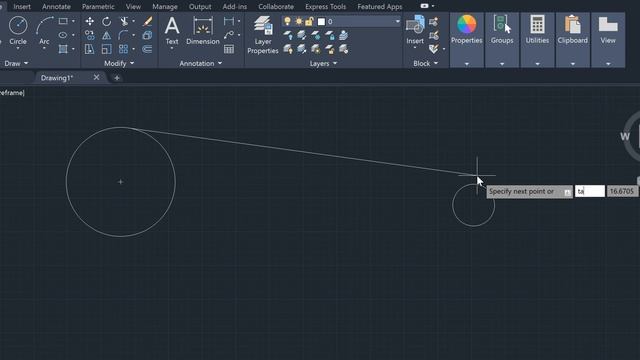
Task: Activate the Stretch tool
Action: coord(90,49)
